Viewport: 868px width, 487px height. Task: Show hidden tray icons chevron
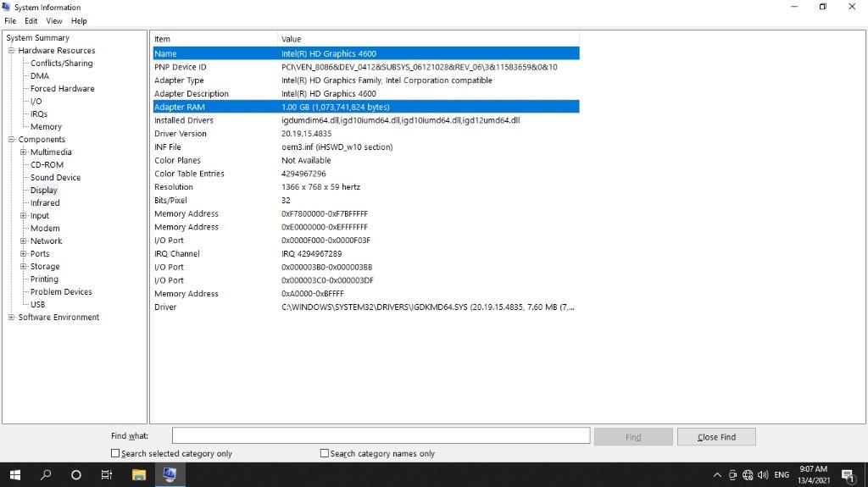[x=717, y=475]
